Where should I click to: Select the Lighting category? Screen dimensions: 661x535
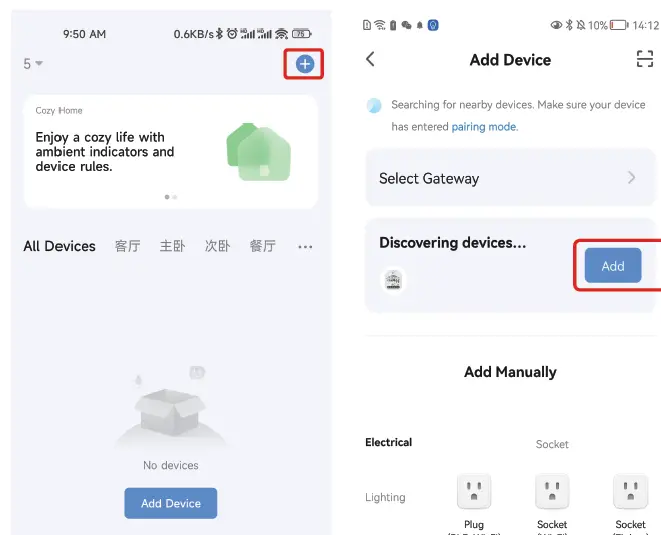coord(385,497)
